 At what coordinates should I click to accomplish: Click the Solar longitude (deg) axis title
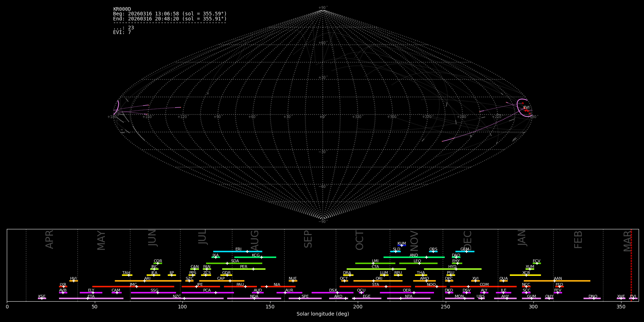tap(323, 314)
